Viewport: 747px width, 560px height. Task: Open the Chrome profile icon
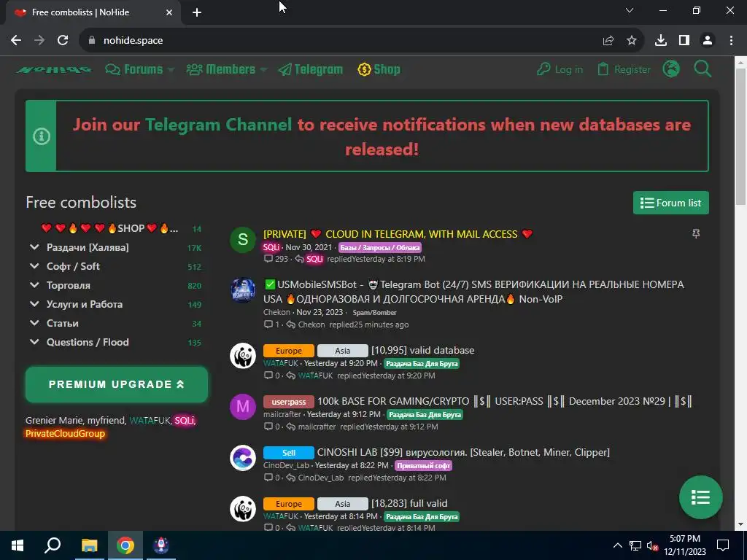[x=708, y=41]
